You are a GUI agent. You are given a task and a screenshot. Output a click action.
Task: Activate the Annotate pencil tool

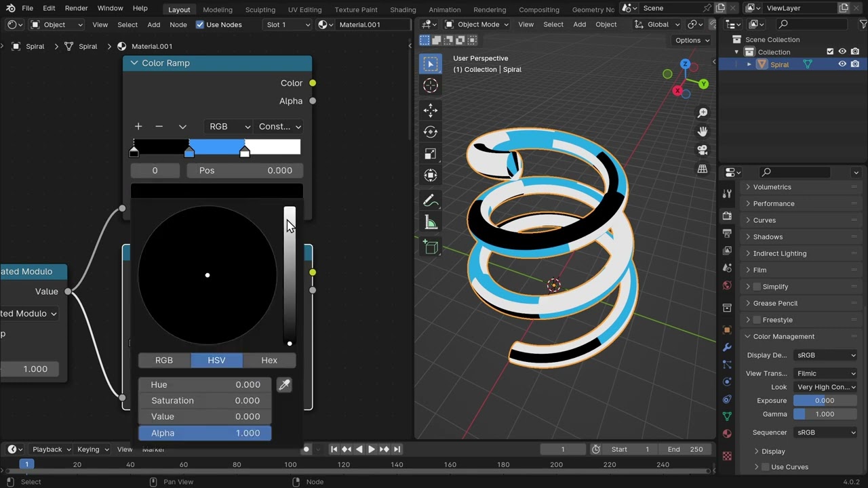point(431,201)
